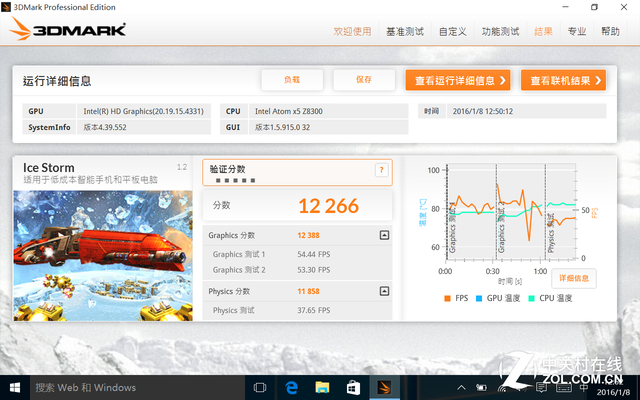This screenshot has height=400, width=640.
Task: Click the Graphics 测试 1 row label
Action: [x=239, y=254]
